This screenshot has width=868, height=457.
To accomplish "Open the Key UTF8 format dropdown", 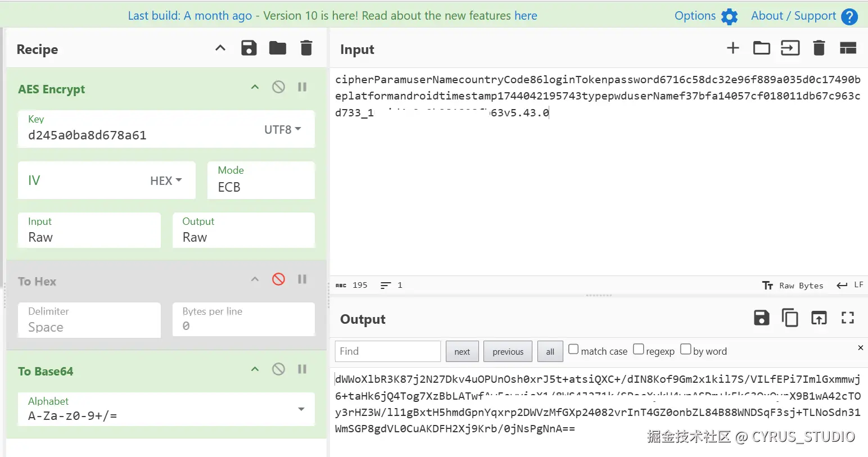I will pyautogui.click(x=283, y=129).
